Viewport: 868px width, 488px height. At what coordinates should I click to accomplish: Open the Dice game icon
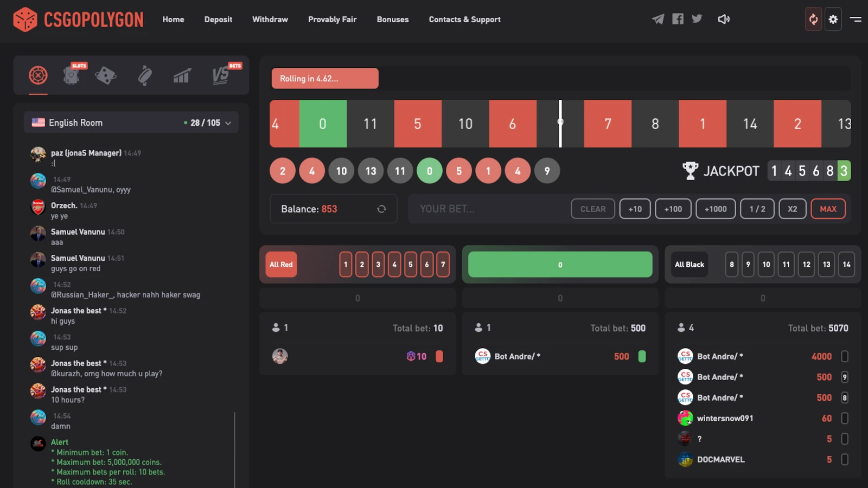(106, 75)
